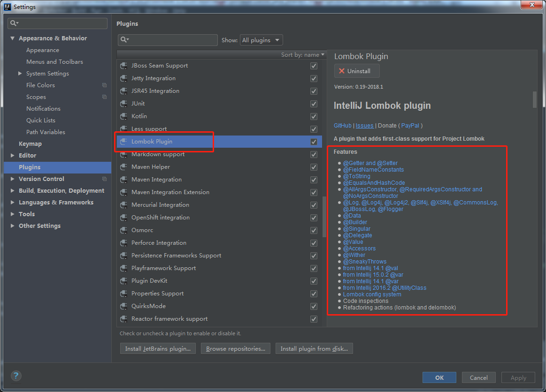The height and width of the screenshot is (392, 546).
Task: Click the plugin description scrollbar thumb
Action: [535, 99]
